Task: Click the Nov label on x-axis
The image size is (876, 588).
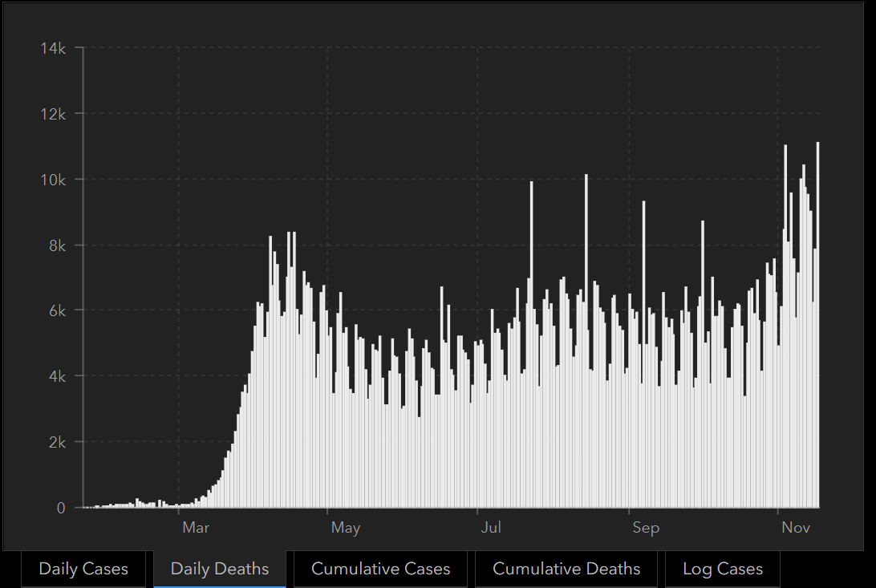Action: click(796, 528)
